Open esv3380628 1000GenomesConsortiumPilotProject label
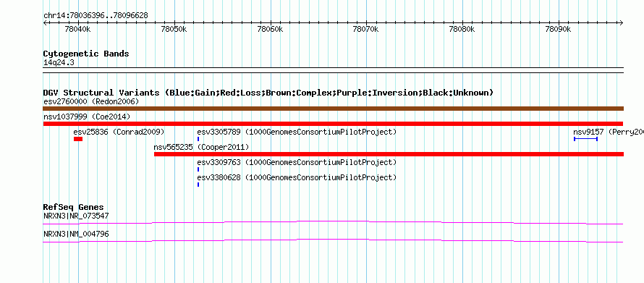The image size is (644, 283). pyautogui.click(x=297, y=177)
